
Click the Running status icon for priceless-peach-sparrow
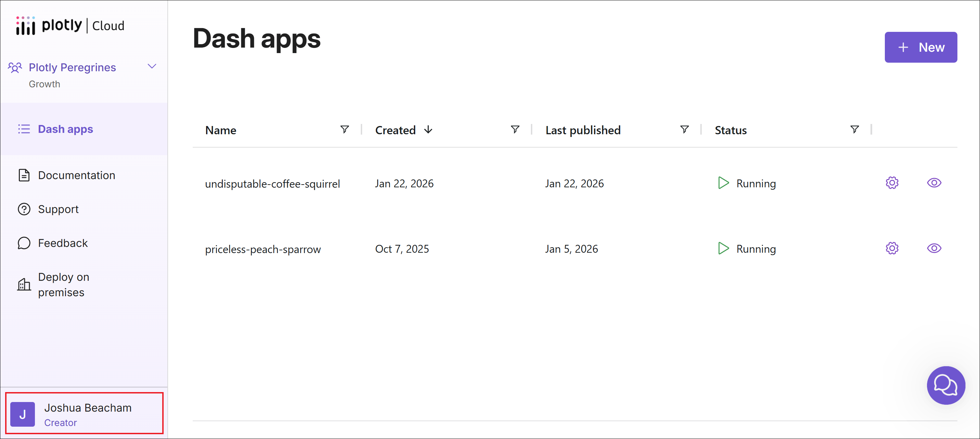click(723, 249)
